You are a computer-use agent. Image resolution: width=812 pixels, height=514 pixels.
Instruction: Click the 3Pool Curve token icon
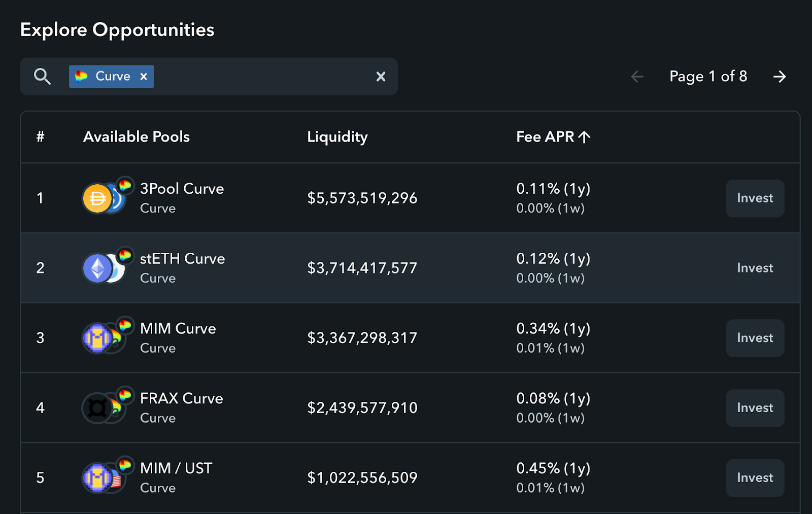107,196
